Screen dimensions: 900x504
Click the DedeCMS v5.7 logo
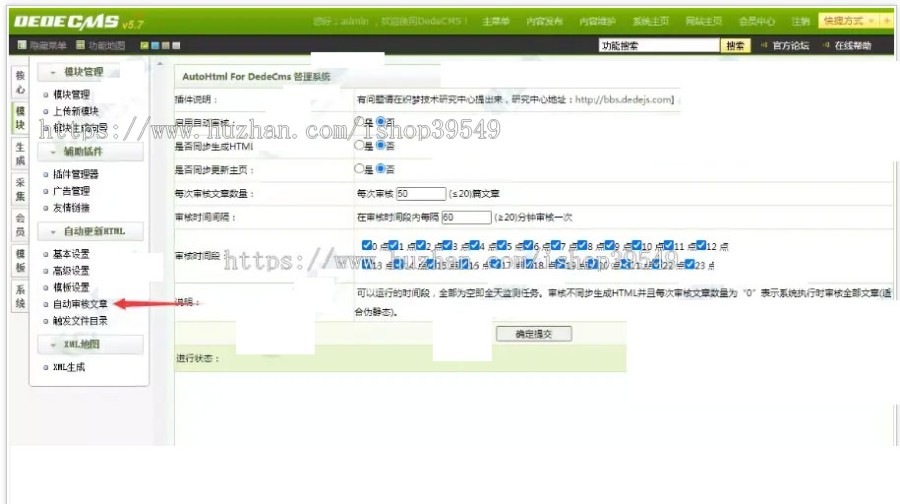pos(78,22)
